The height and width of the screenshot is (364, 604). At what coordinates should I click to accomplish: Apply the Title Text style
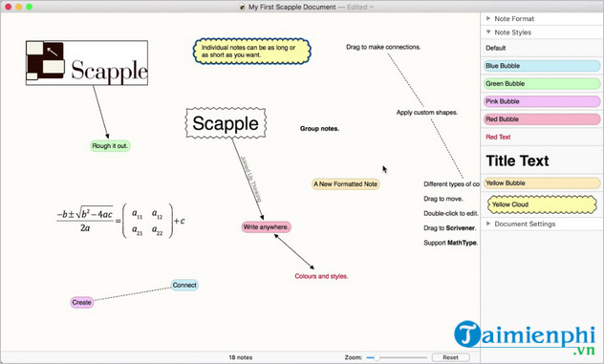tap(542, 161)
